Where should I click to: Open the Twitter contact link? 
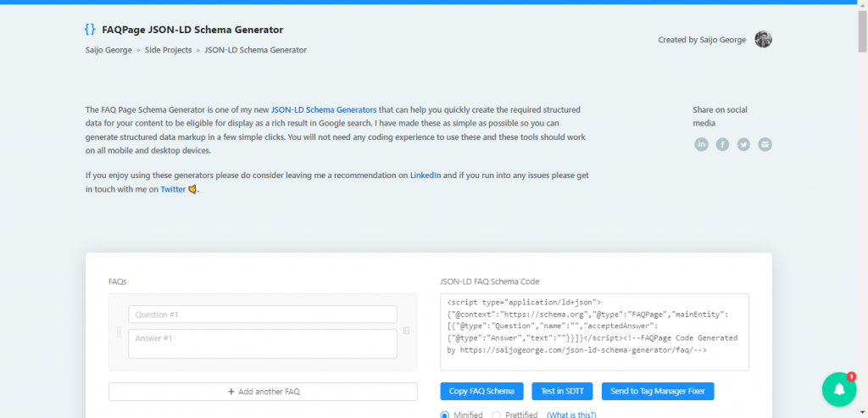click(173, 189)
